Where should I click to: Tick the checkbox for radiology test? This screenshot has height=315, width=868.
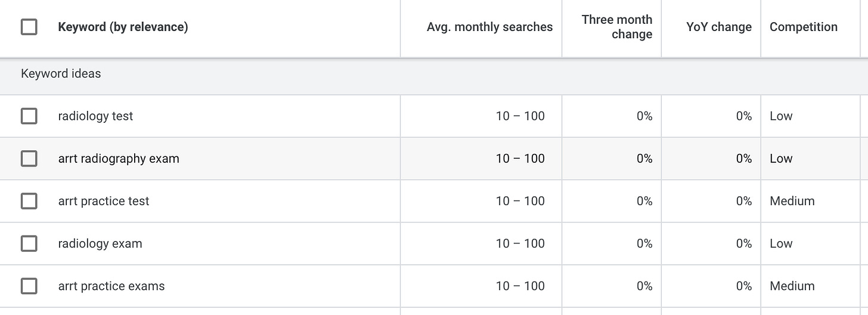(x=29, y=116)
